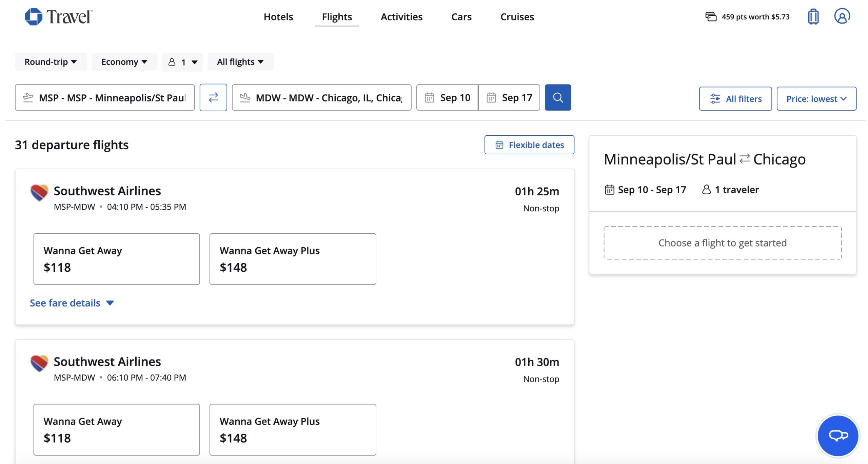Change the Sep 17 return date
Image resolution: width=868 pixels, height=464 pixels.
(509, 97)
